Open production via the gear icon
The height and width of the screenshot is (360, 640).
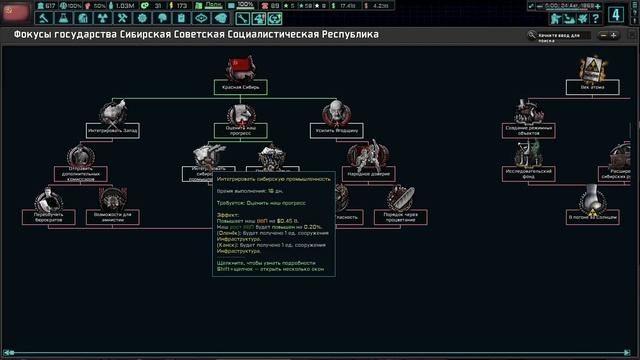[142, 18]
